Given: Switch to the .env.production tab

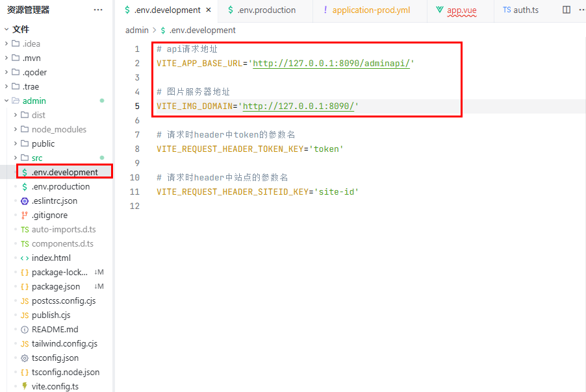Looking at the screenshot, I should pyautogui.click(x=266, y=10).
